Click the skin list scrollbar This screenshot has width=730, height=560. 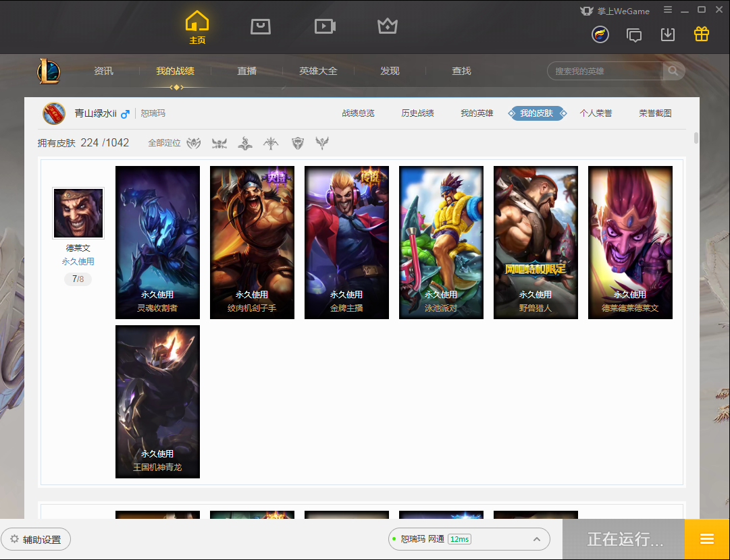point(696,138)
